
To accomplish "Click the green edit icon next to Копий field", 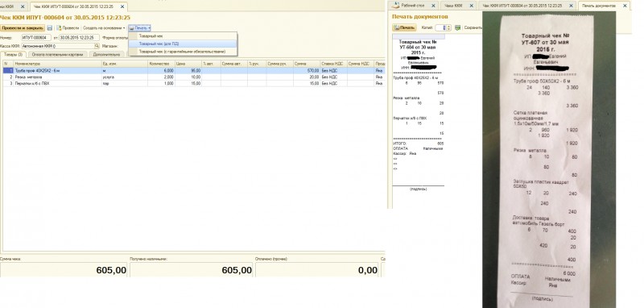I will (x=457, y=27).
